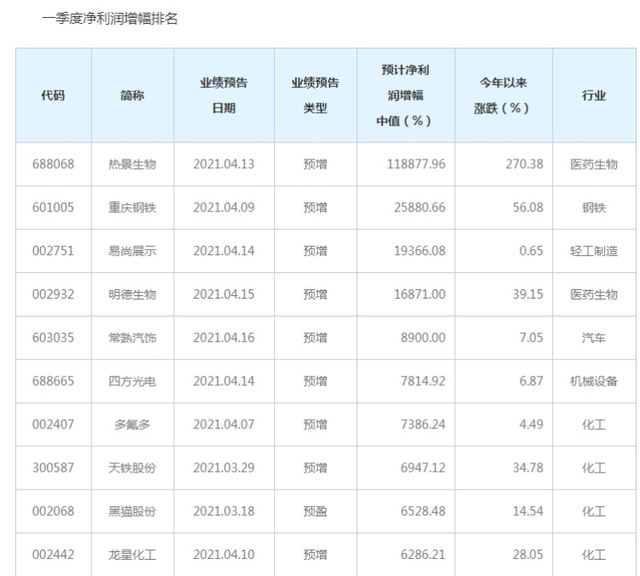Click the date 2021.04.10
640x576 pixels.
point(224,555)
